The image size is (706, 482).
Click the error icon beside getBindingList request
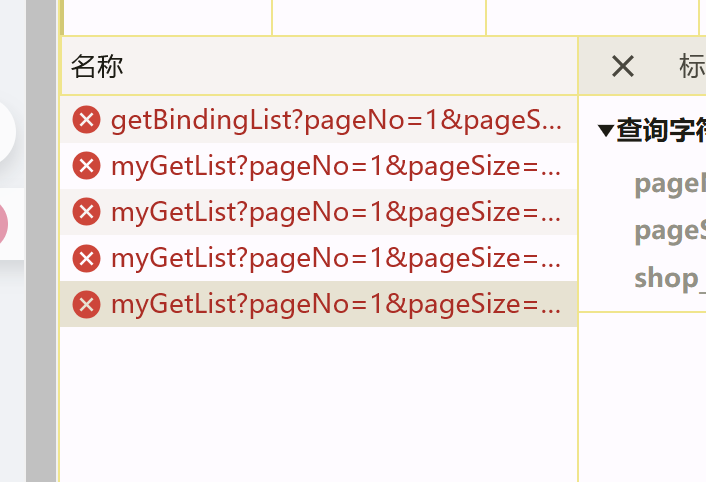pos(87,121)
